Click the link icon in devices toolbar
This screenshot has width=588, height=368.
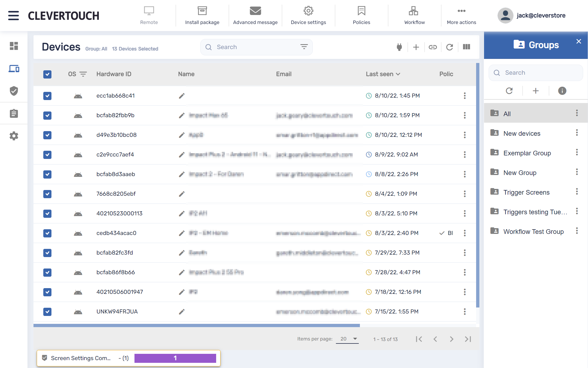click(x=433, y=47)
